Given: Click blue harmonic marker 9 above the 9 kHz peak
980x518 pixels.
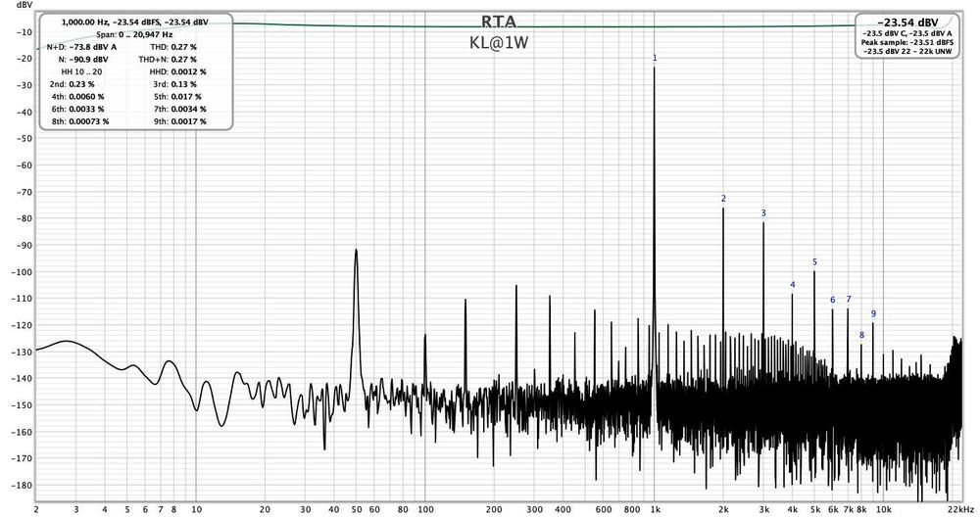Looking at the screenshot, I should (873, 313).
